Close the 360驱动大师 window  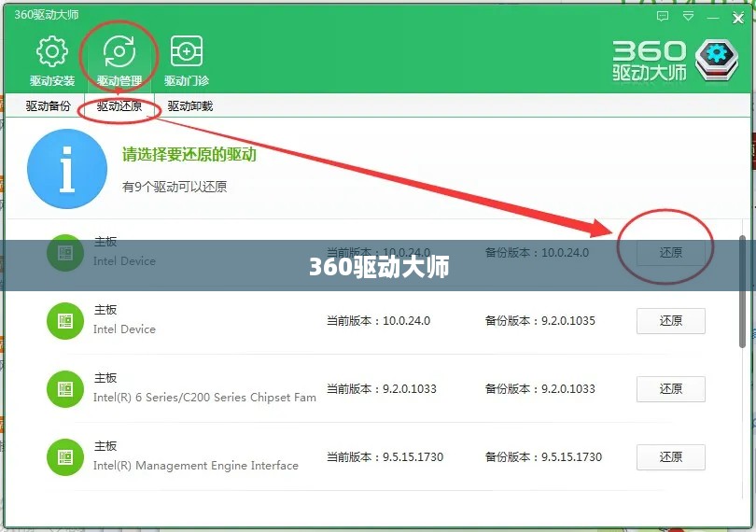click(x=737, y=19)
